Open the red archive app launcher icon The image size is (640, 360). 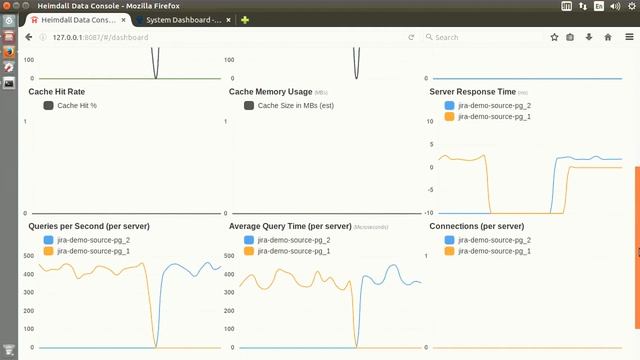[x=9, y=36]
